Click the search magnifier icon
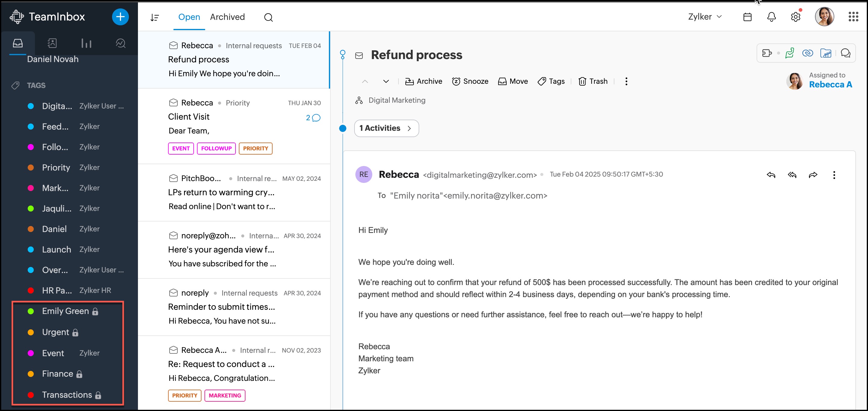 click(x=268, y=17)
